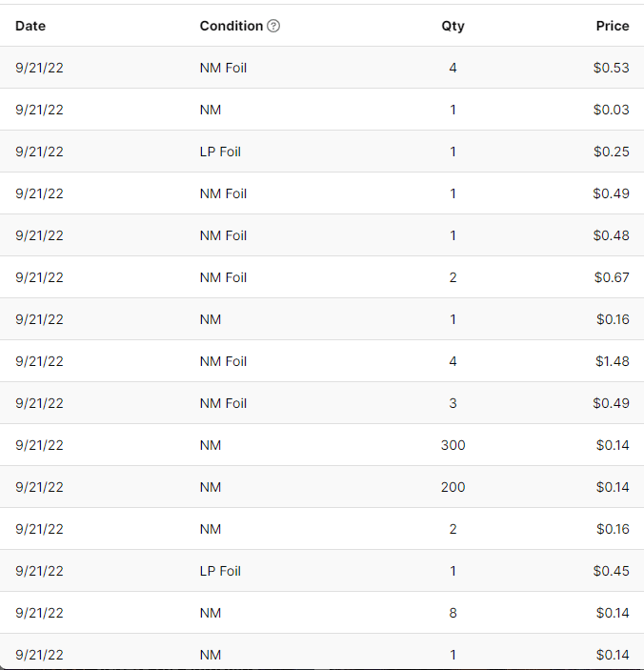The height and width of the screenshot is (670, 644).
Task: Select LP Foil in the $0.25 row
Action: coord(220,152)
